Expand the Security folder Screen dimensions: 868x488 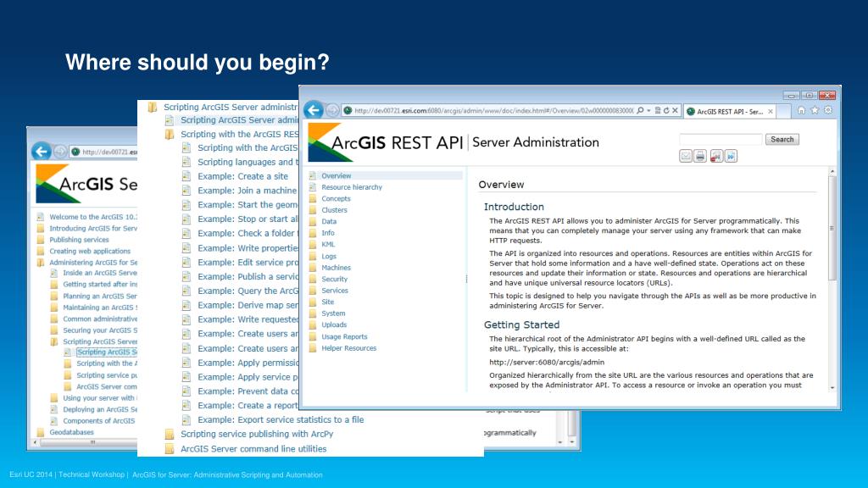[x=334, y=279]
